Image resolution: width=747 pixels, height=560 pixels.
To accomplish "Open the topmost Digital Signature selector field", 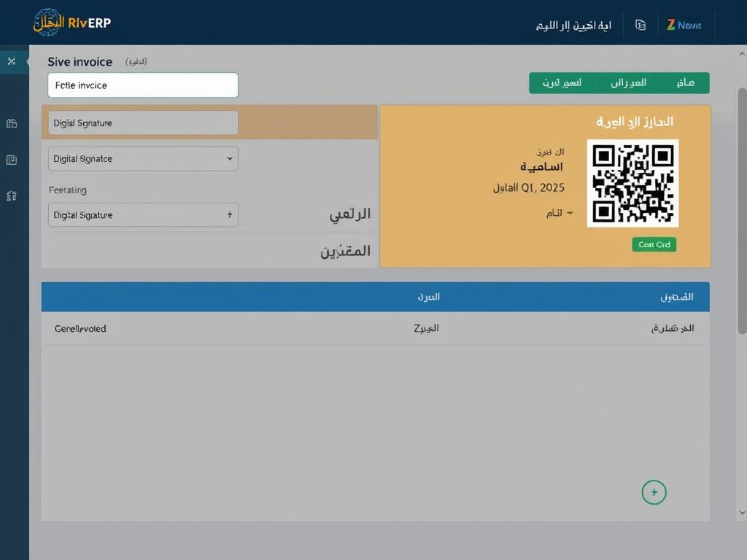I will (x=142, y=122).
